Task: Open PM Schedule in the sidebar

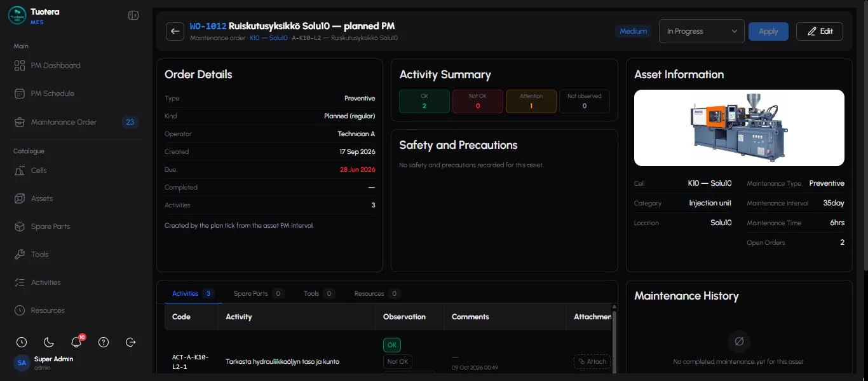Action: [x=52, y=94]
